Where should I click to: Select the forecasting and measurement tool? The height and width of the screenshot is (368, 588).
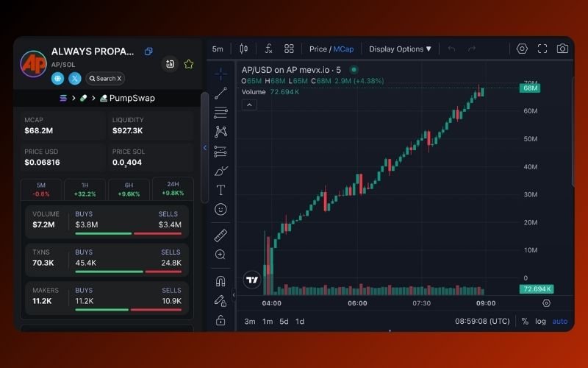221,151
